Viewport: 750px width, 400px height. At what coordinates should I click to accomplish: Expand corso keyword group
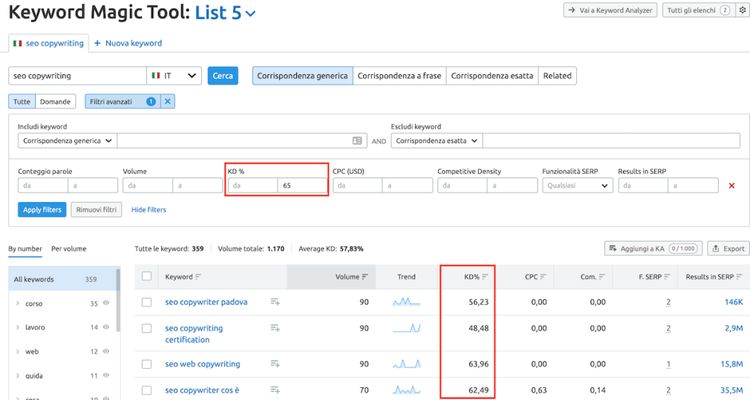click(x=18, y=303)
